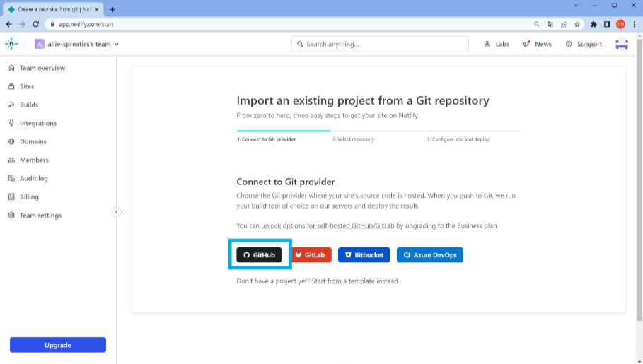Toggle the browser side panel icon

[607, 24]
